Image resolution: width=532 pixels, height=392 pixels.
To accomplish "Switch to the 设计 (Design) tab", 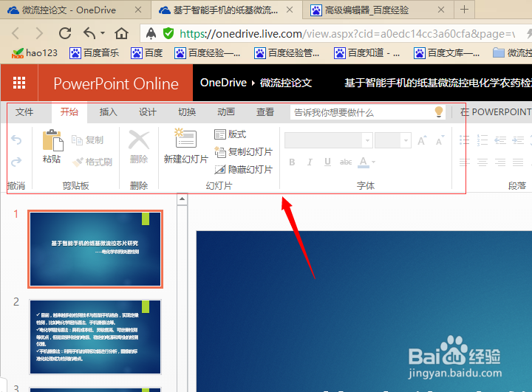I will pos(148,112).
